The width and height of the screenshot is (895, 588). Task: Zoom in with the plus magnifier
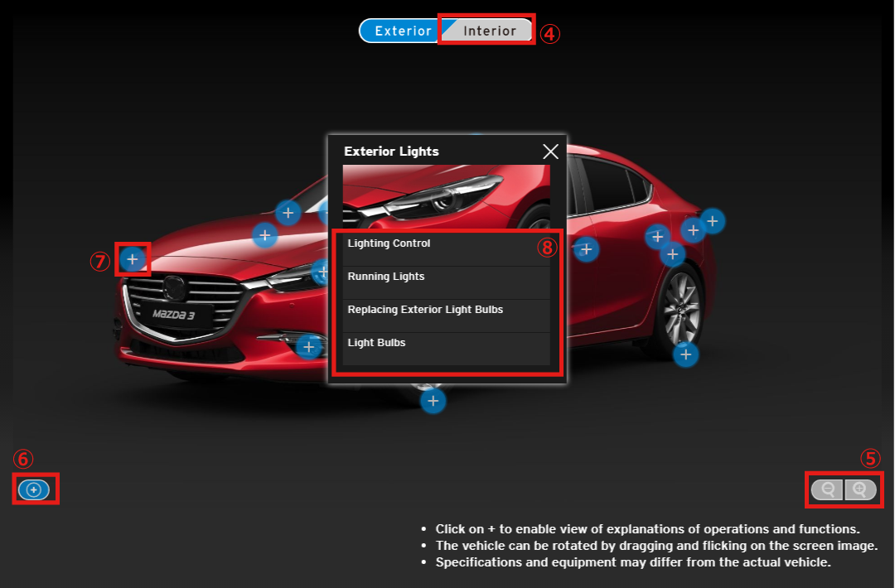point(859,489)
